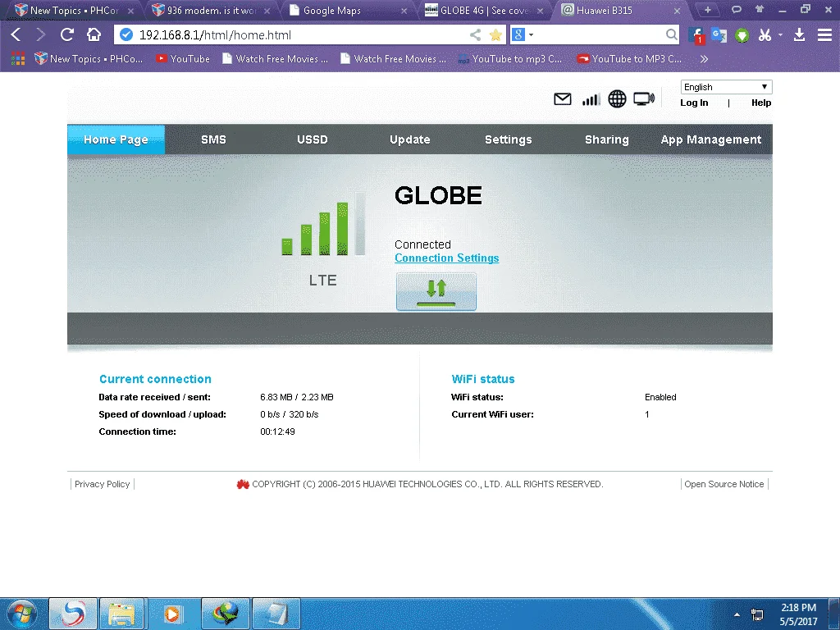840x630 pixels.
Task: Click the browser back arrow
Action: click(16, 34)
